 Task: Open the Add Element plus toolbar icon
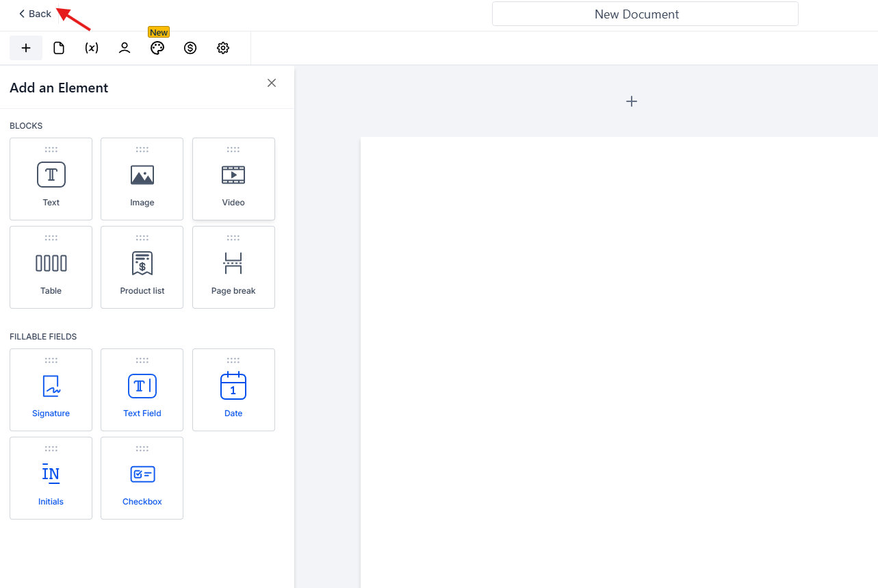pyautogui.click(x=26, y=48)
